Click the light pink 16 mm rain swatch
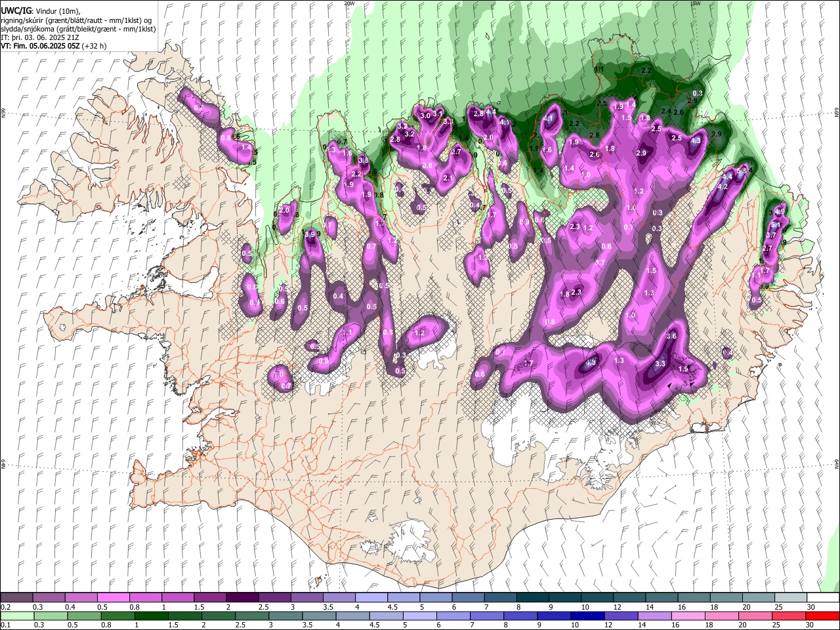This screenshot has width=840, height=630. coord(688,616)
